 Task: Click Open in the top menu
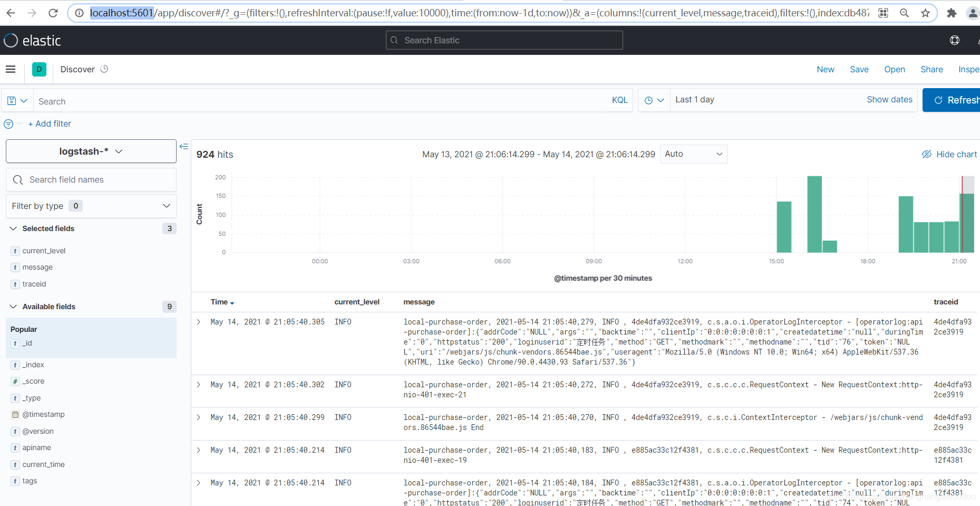895,69
